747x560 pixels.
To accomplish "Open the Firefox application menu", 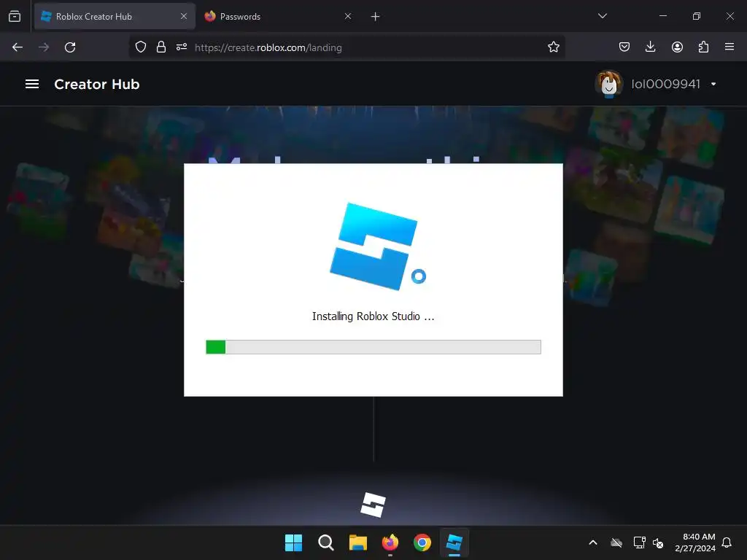I will [729, 47].
